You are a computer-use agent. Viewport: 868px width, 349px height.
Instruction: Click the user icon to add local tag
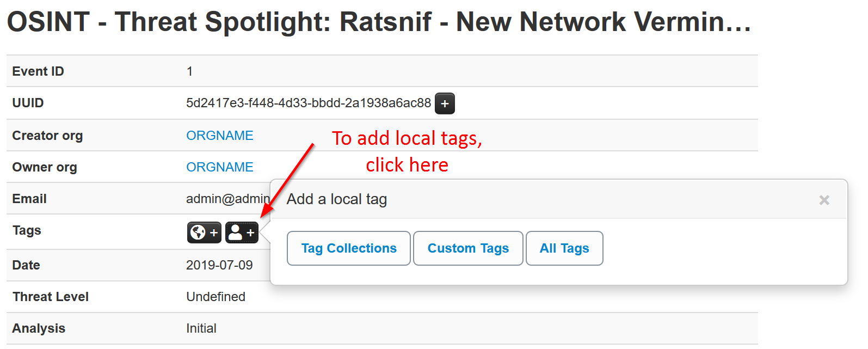(x=242, y=232)
